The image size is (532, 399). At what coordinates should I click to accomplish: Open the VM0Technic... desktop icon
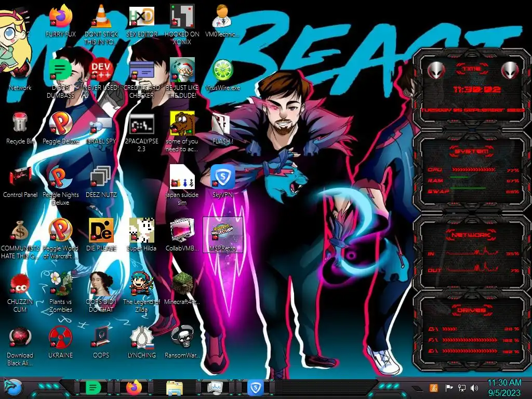click(x=222, y=21)
